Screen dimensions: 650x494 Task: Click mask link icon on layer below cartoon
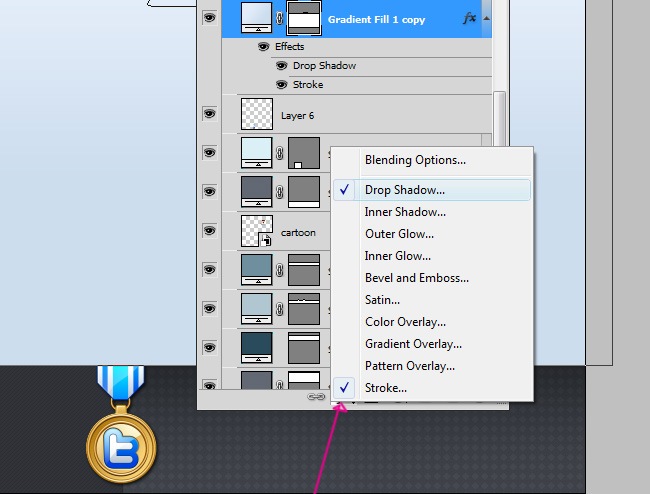coord(280,270)
